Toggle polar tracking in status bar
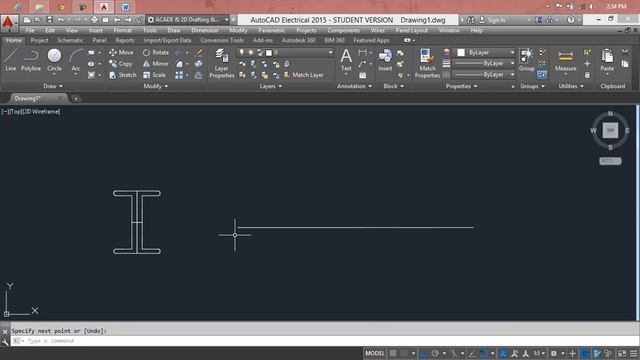Viewport: 640px width, 360px height. pos(435,353)
